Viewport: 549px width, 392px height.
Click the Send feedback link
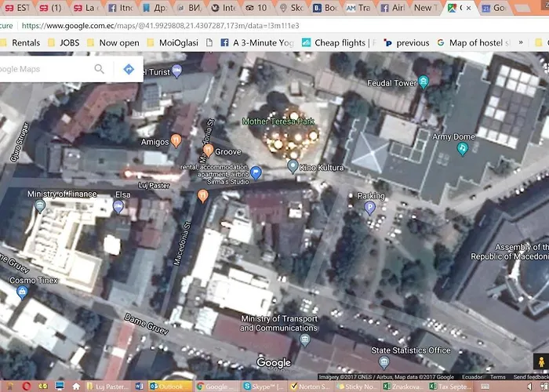[x=532, y=377]
